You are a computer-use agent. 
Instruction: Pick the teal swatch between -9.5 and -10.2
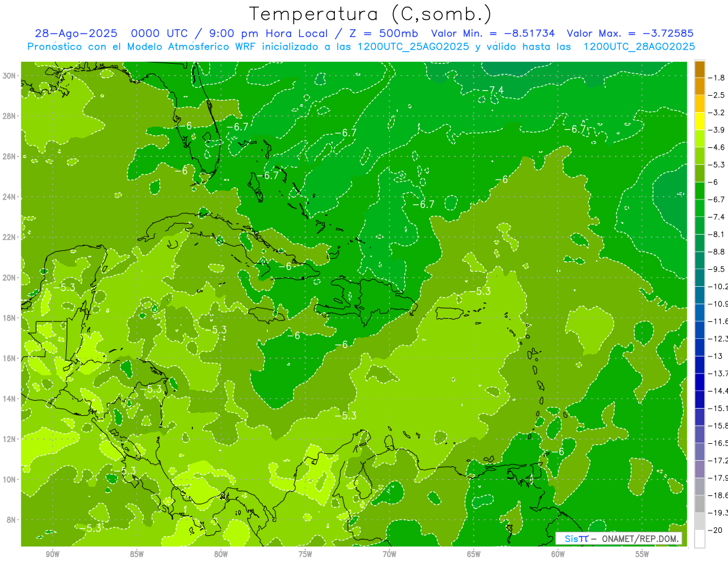click(x=699, y=278)
